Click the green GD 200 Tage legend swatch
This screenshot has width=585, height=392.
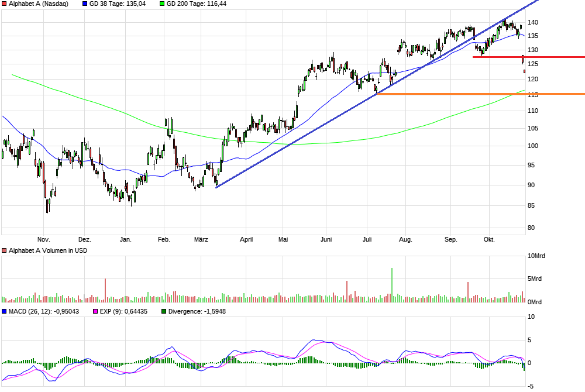(x=162, y=4)
